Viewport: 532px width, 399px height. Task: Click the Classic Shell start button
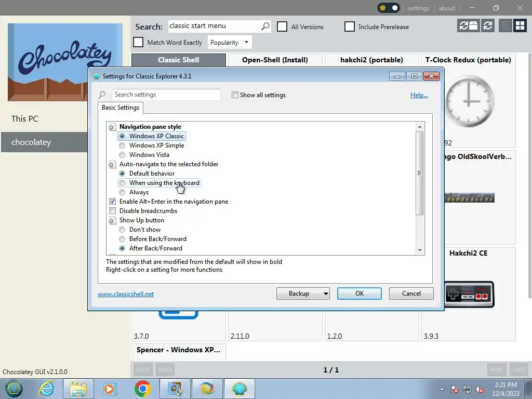pos(14,389)
